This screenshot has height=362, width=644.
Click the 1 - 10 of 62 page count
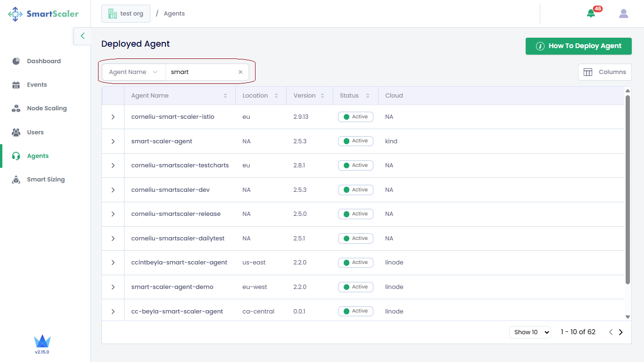(578, 332)
